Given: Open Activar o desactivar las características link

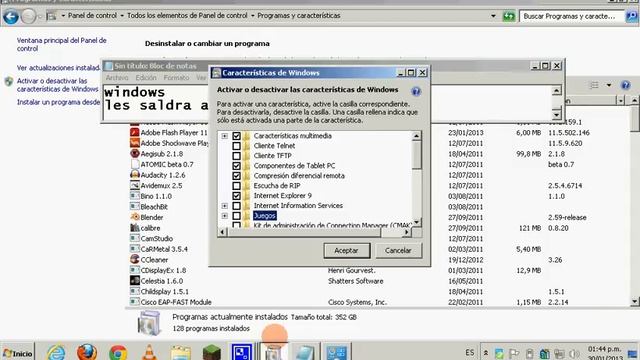Looking at the screenshot, I should [x=58, y=85].
